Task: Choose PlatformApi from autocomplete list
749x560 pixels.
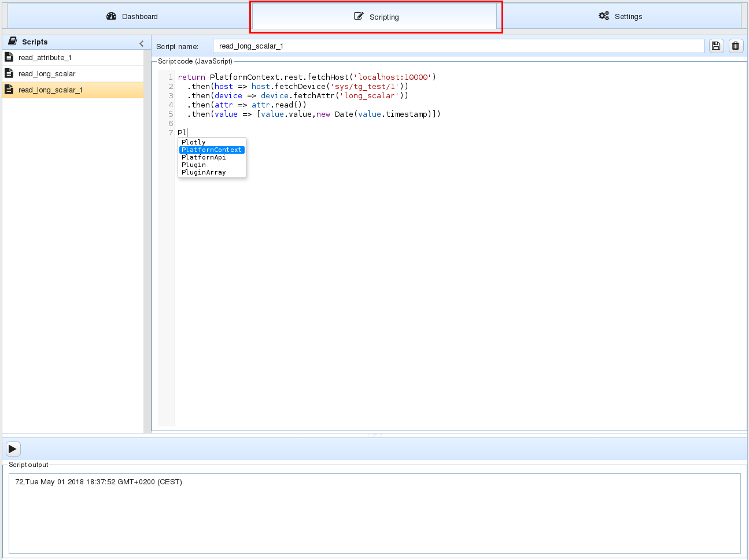Action: (x=212, y=157)
